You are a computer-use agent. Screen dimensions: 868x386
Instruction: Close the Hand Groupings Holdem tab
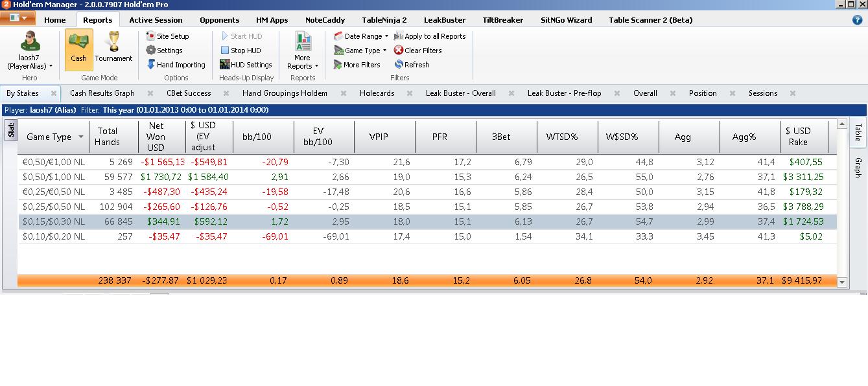tap(344, 93)
